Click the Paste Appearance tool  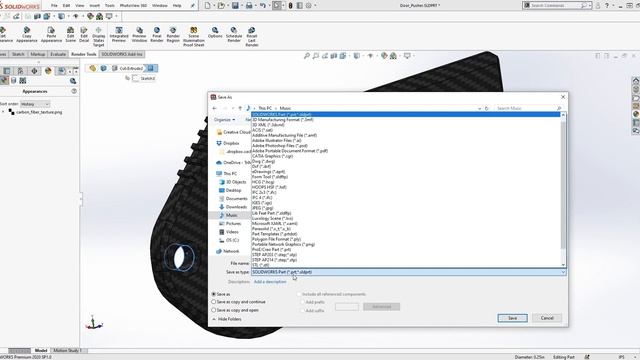pos(51,34)
